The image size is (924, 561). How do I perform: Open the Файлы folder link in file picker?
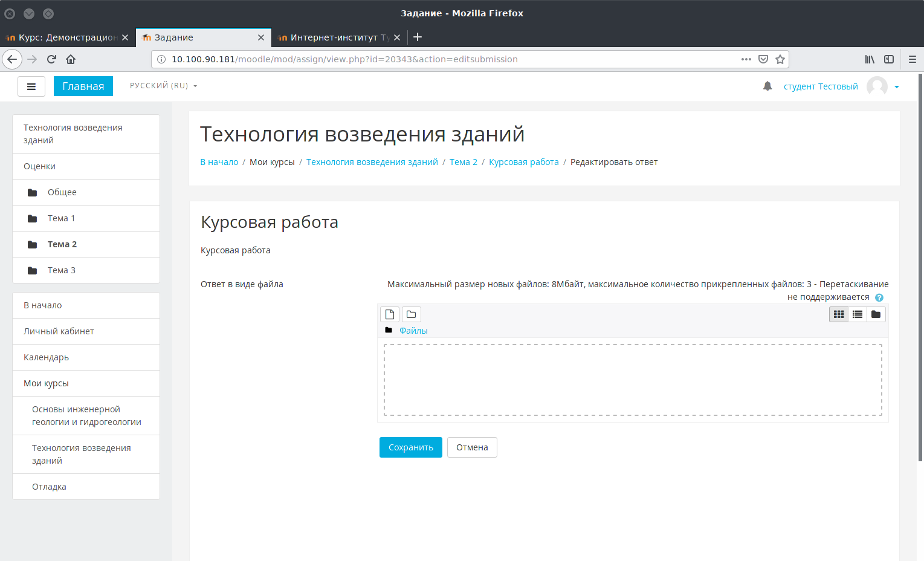[413, 331]
